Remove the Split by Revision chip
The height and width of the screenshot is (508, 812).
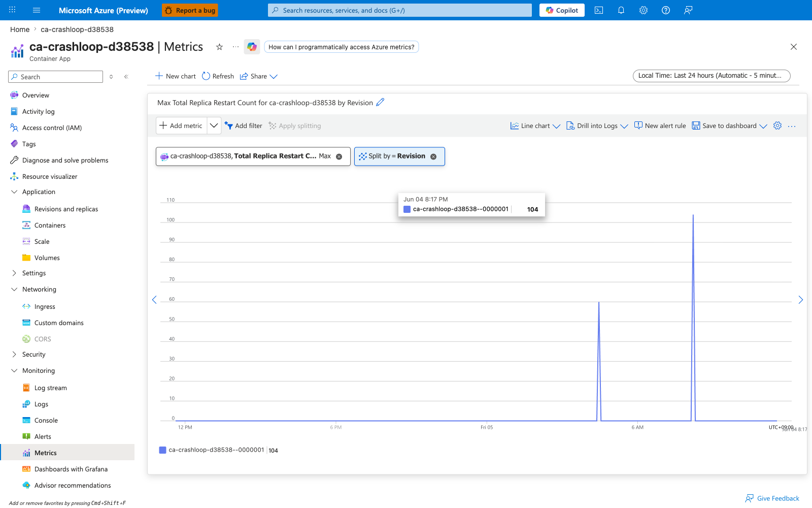[433, 156]
